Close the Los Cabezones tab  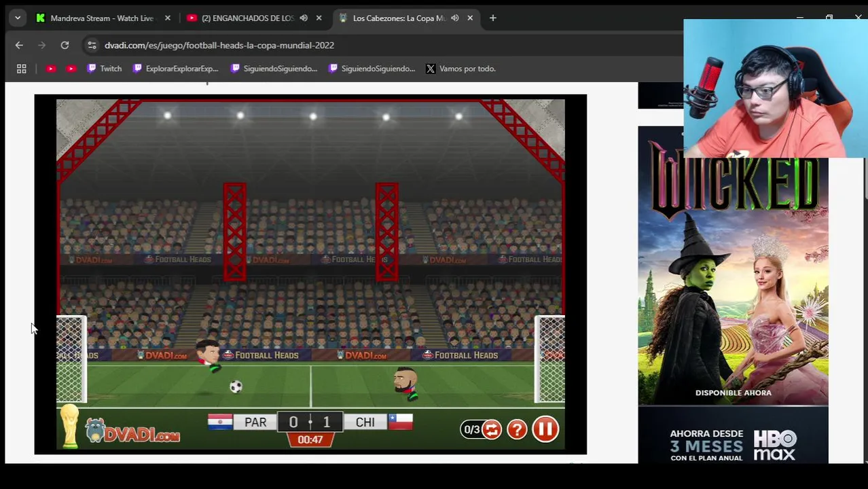[470, 18]
